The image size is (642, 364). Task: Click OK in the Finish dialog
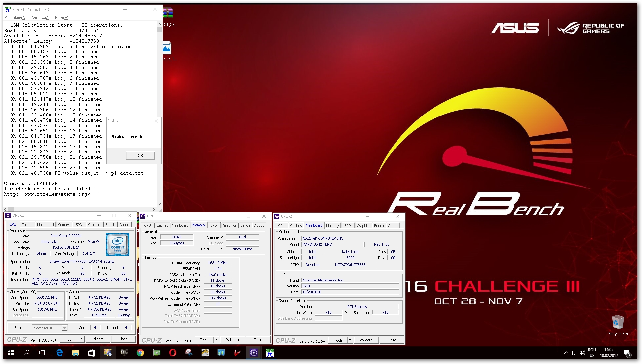pyautogui.click(x=140, y=155)
